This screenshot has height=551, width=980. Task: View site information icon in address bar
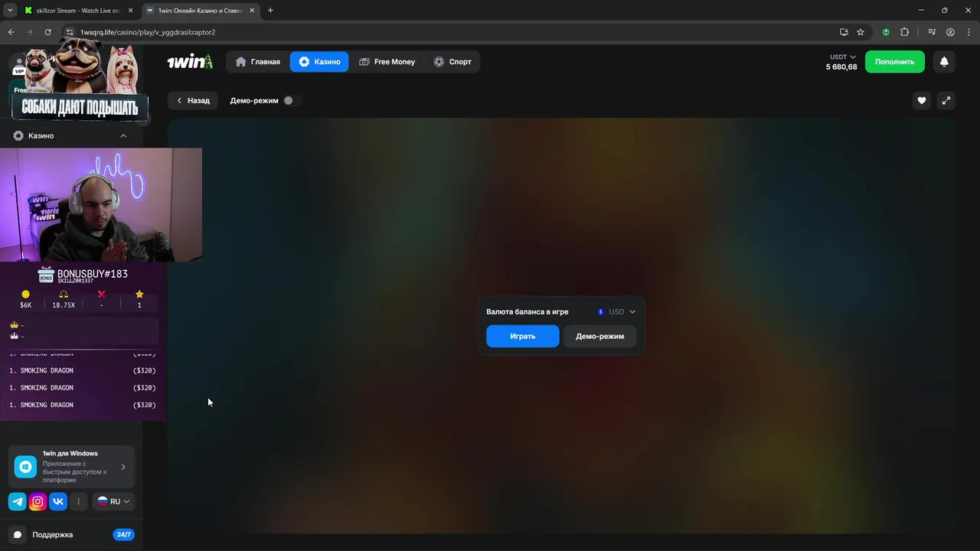point(69,32)
